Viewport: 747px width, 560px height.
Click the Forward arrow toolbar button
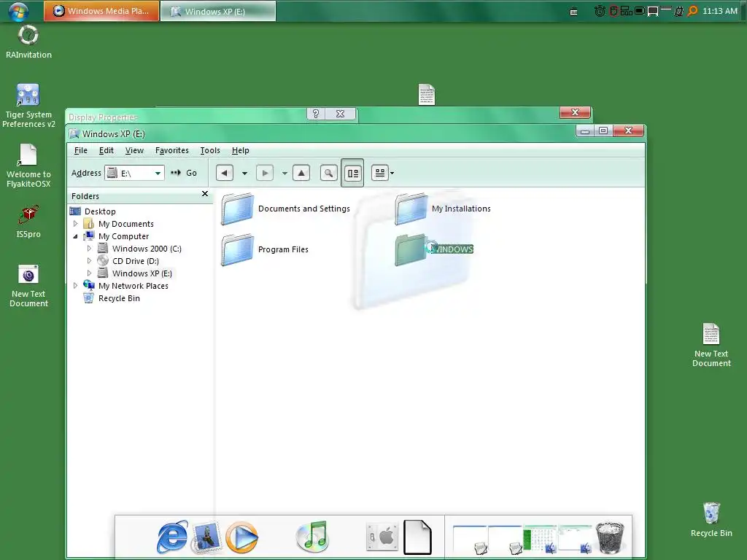tap(265, 173)
